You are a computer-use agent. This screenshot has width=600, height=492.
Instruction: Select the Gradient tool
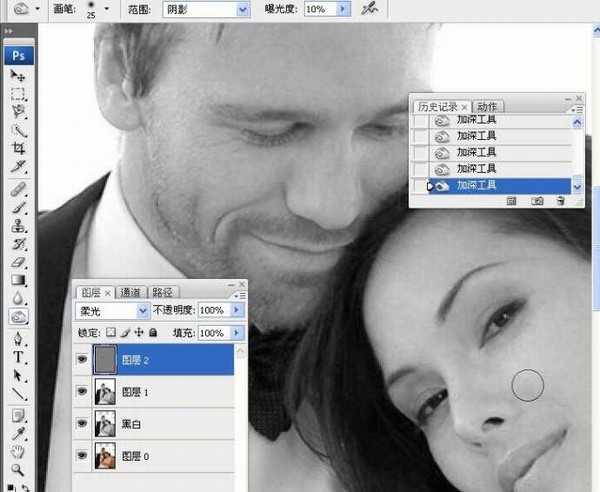(x=18, y=279)
